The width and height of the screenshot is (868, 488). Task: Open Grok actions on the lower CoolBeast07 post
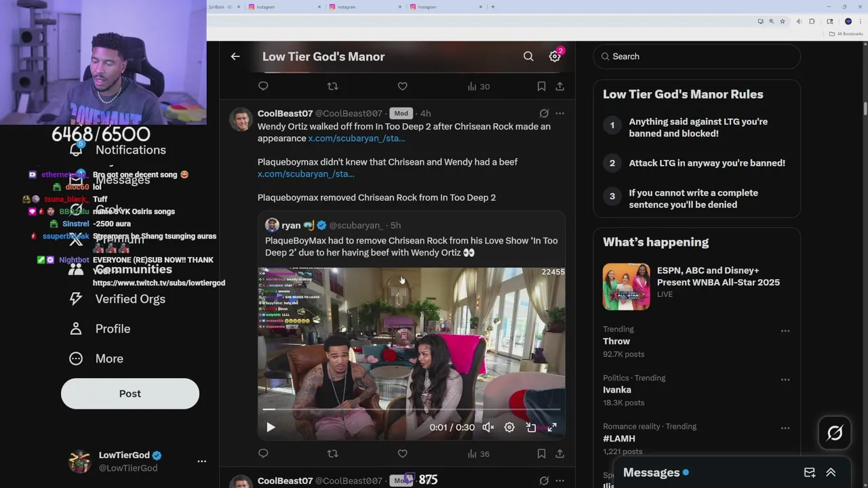point(544,481)
